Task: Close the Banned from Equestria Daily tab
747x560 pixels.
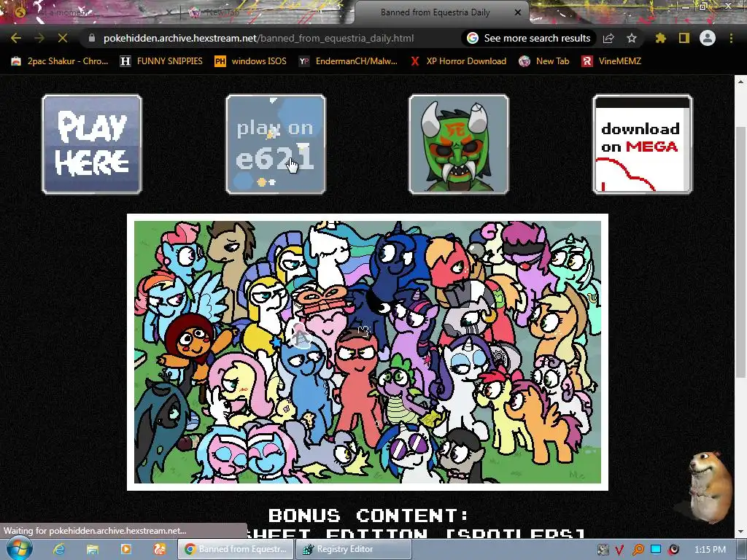Action: (x=518, y=12)
